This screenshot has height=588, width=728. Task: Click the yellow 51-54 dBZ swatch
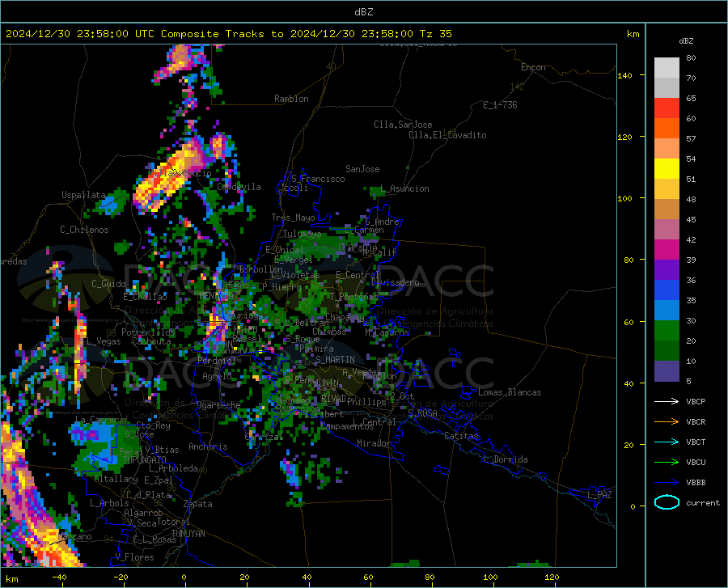(x=667, y=169)
